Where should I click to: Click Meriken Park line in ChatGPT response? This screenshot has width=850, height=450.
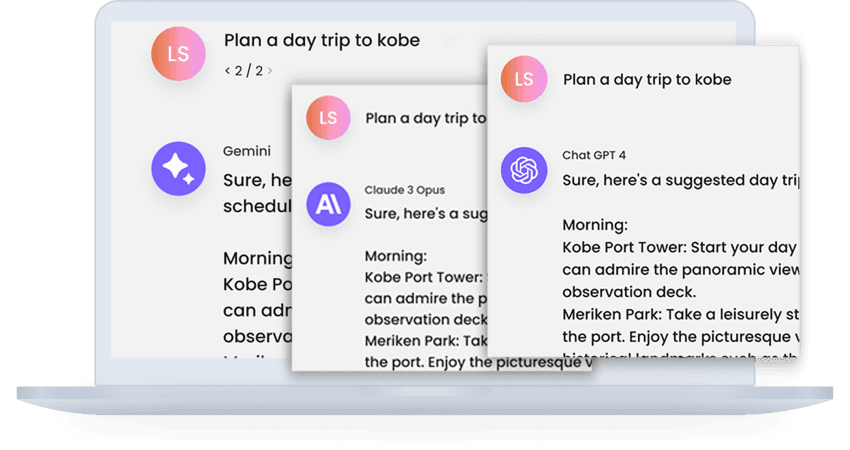678,313
